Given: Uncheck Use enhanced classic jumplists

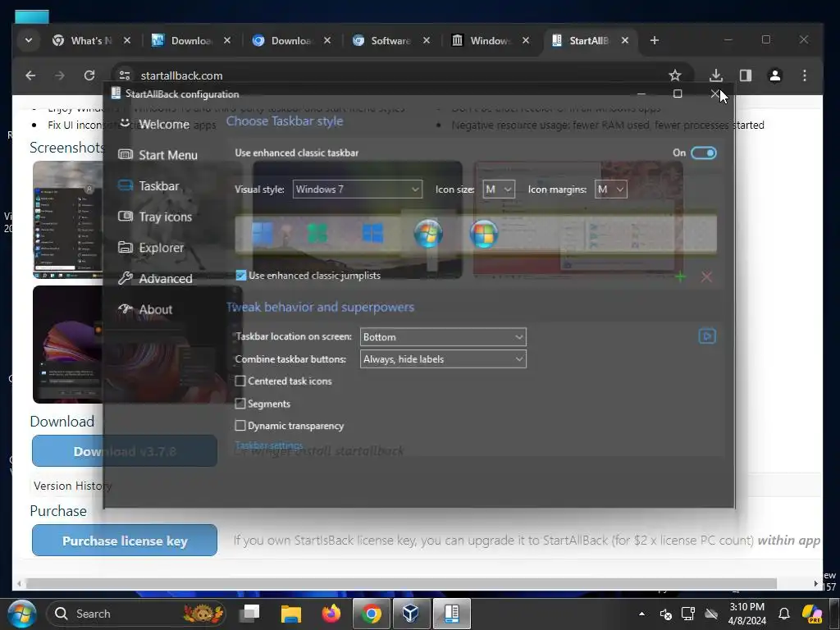Looking at the screenshot, I should 241,276.
